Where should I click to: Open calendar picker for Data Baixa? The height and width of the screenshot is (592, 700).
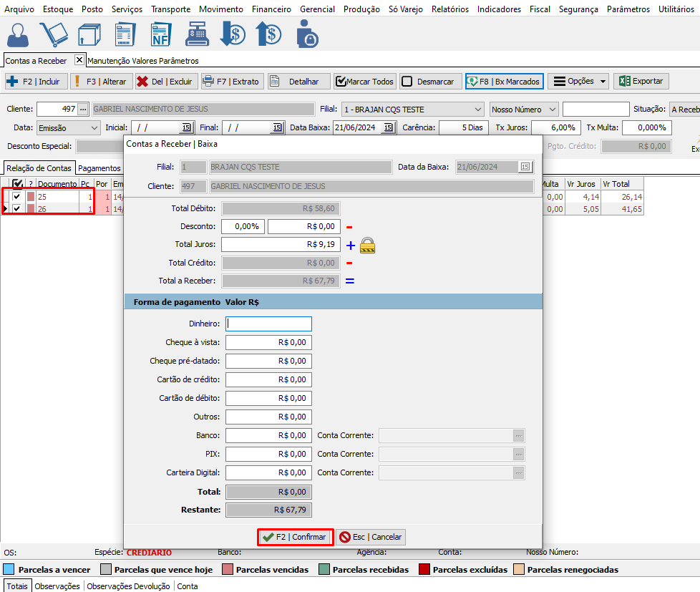tap(388, 127)
